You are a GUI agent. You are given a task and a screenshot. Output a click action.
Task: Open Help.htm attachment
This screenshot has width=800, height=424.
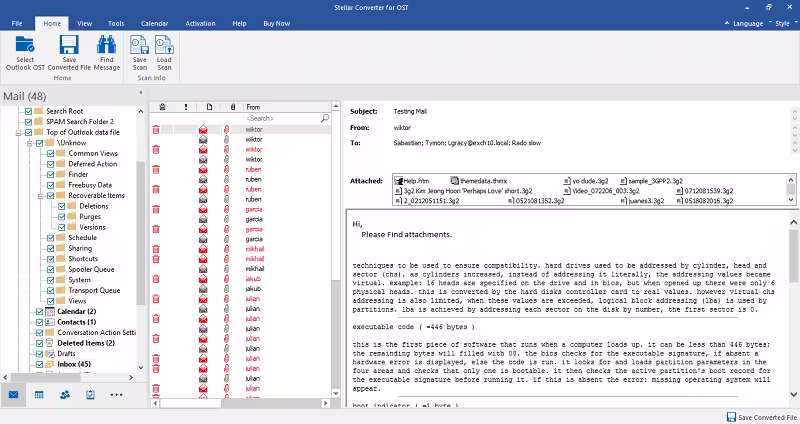412,181
